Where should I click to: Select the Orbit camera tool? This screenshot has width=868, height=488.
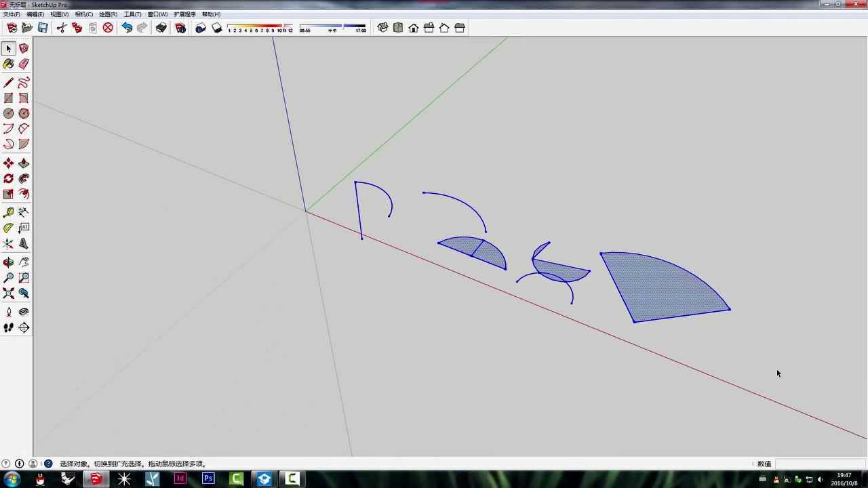point(8,262)
